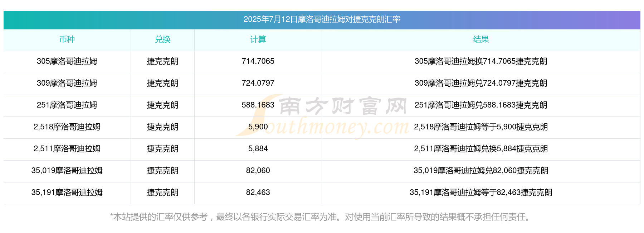
Task: Click the value 82,060 in 计算 column
Action: [x=258, y=171]
